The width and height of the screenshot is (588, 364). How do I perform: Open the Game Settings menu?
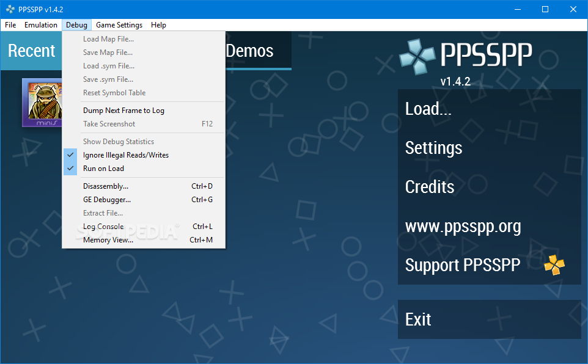click(x=119, y=25)
